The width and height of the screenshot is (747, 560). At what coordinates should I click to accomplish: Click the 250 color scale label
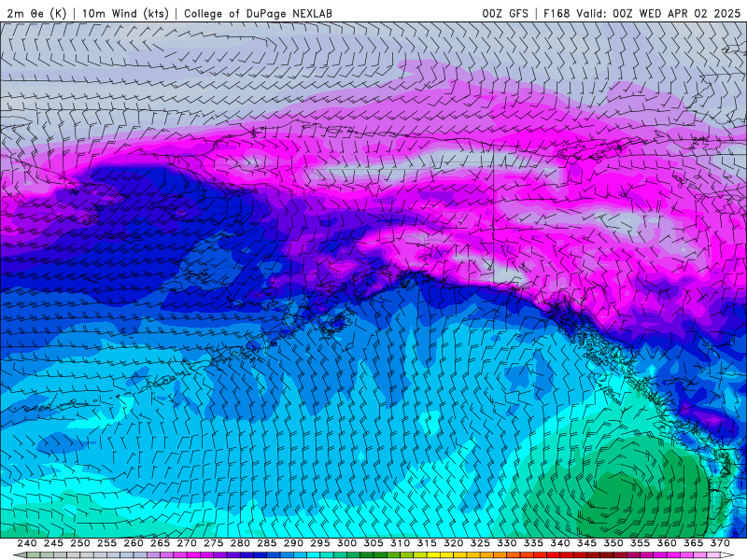[80, 543]
